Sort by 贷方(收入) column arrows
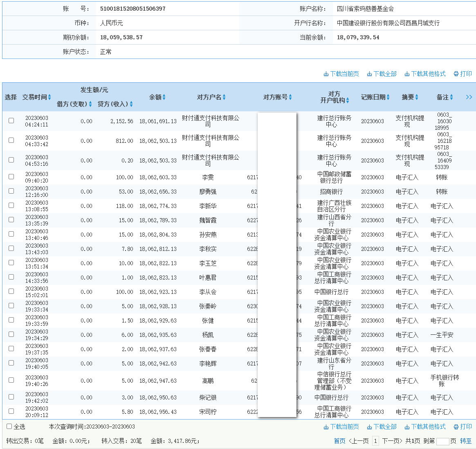Image resolution: width=476 pixels, height=449 pixels. click(x=131, y=104)
